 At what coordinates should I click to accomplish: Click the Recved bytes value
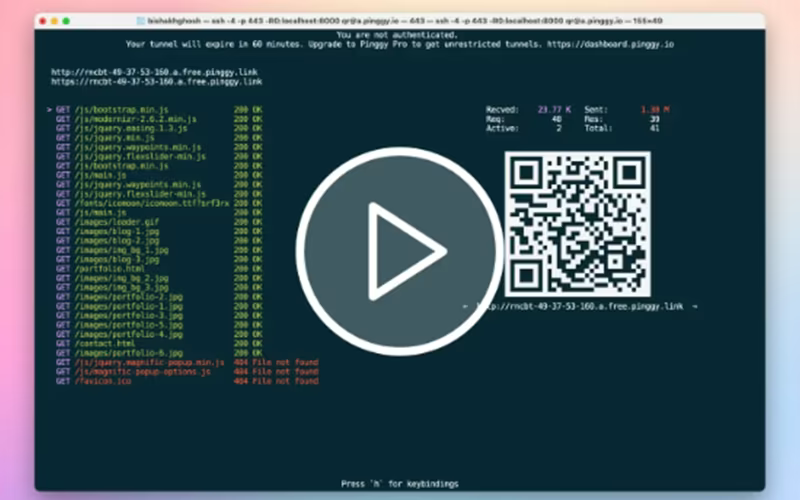point(554,109)
